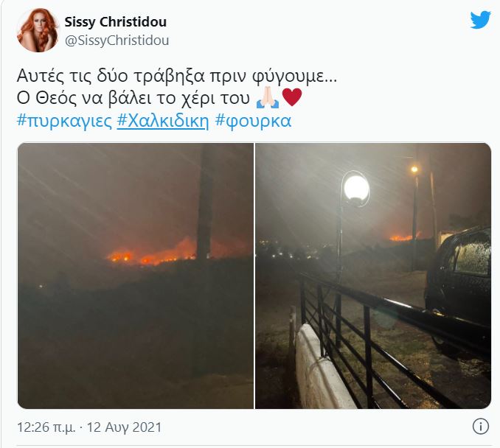500x448 pixels.
Task: Visit the @SissyChristidou handle link
Action: tap(117, 41)
